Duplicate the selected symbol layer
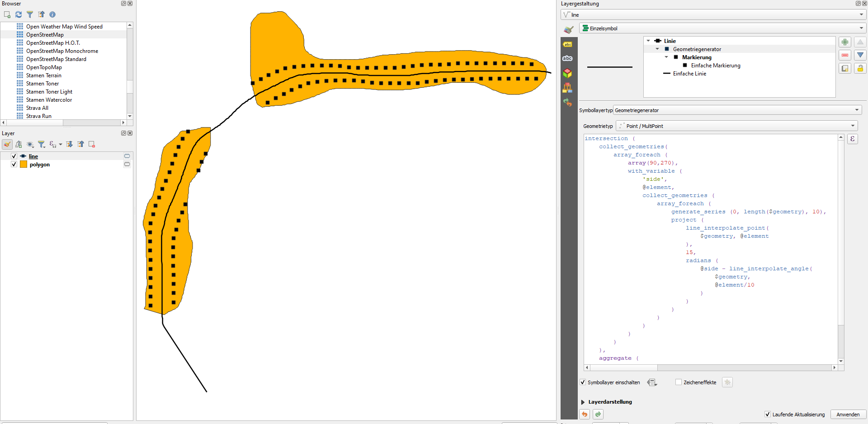The width and height of the screenshot is (868, 424). [x=845, y=68]
